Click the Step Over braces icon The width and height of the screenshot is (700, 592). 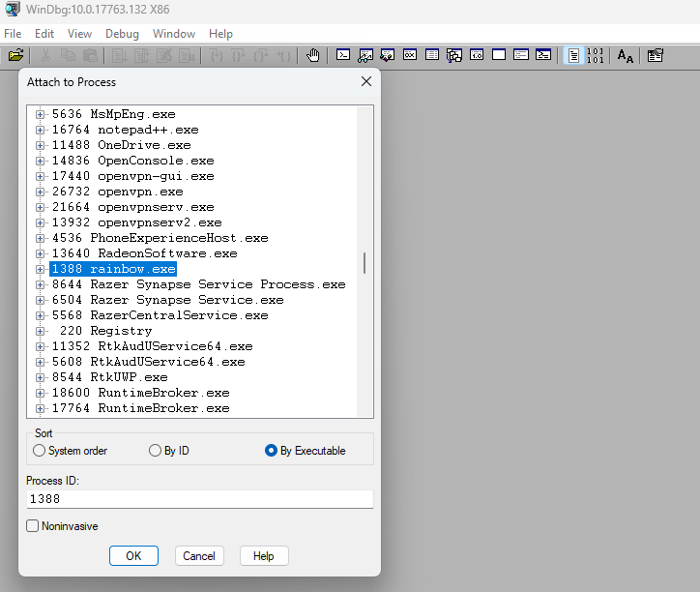pos(239,55)
